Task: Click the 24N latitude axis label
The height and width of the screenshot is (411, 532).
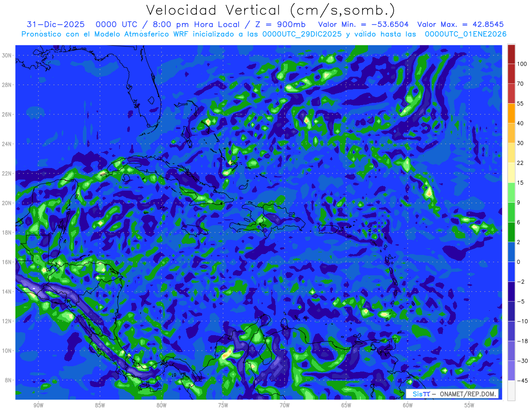Action: [8, 144]
